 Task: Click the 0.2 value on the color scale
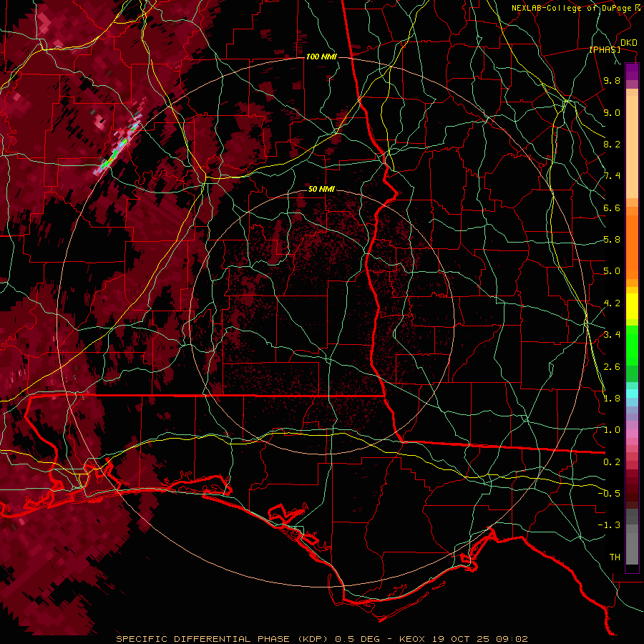click(x=612, y=462)
